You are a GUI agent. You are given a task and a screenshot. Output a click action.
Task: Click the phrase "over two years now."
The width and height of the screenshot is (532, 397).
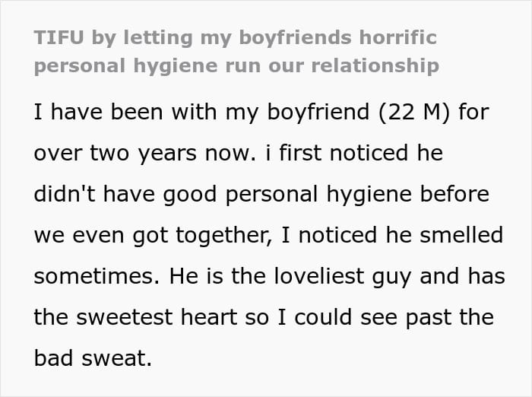tap(145, 154)
